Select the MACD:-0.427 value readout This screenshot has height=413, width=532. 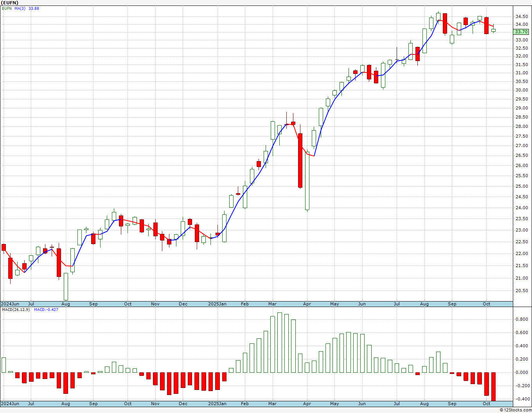pyautogui.click(x=46, y=309)
